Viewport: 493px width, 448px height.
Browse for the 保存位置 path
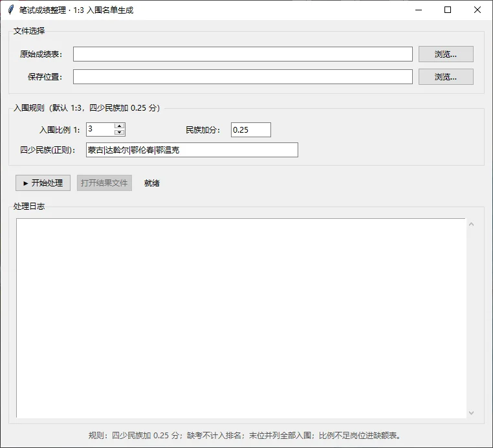[446, 77]
